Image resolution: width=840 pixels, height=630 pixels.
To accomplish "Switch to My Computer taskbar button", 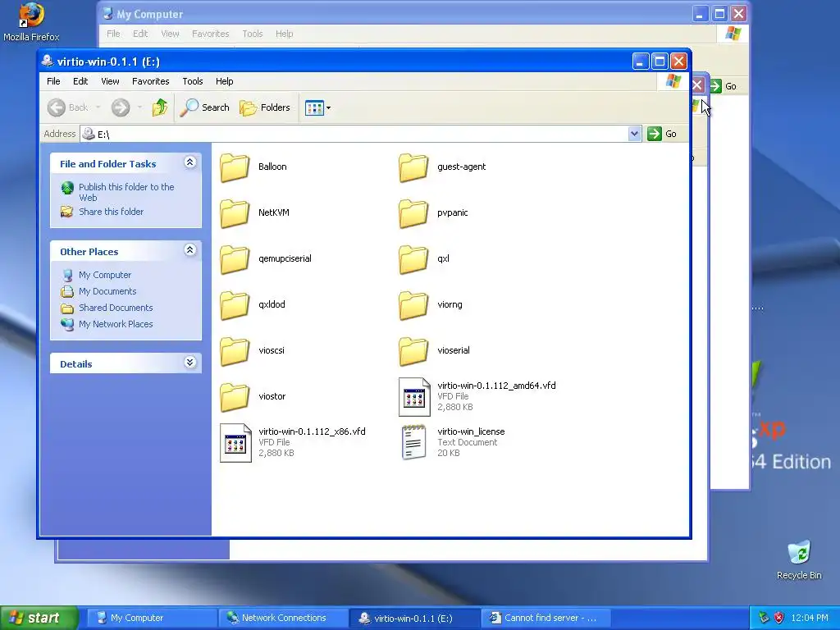I will pos(150,619).
